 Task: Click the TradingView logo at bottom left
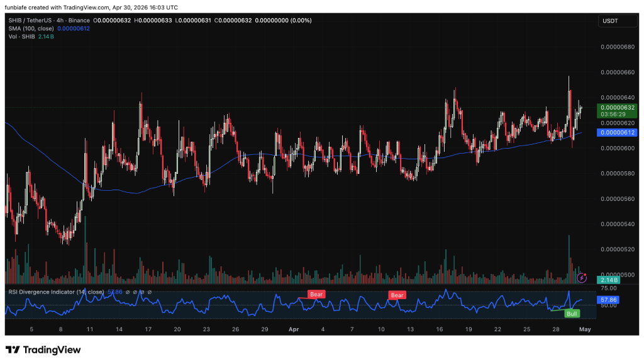tap(43, 350)
